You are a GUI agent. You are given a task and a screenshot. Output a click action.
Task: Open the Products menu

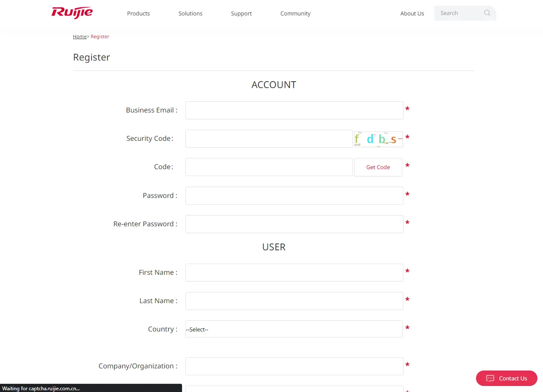(138, 13)
